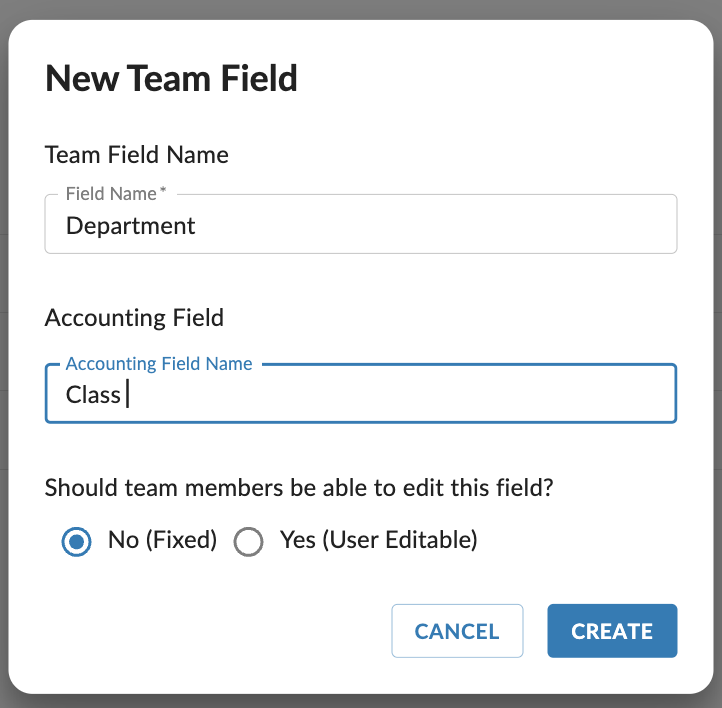Focus the Accounting Field Name text box
Viewport: 722px width, 708px height.
361,394
